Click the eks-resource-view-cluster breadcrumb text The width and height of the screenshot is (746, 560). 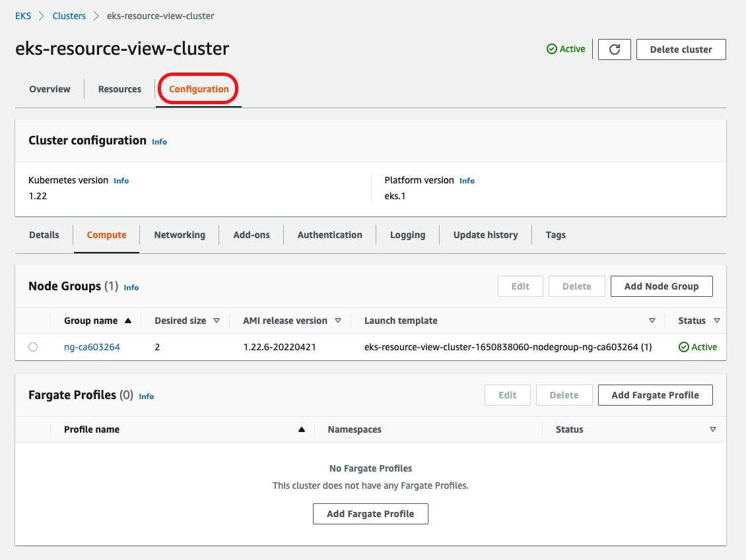pos(160,16)
